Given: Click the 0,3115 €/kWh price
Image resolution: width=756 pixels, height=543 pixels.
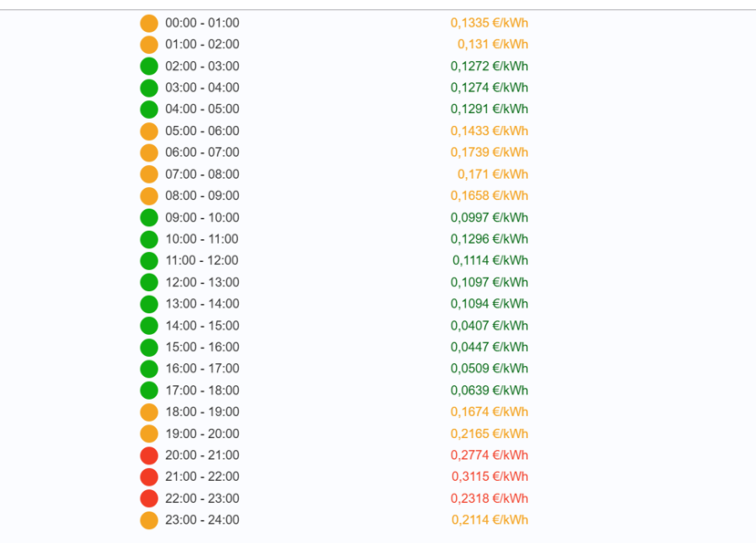Looking at the screenshot, I should tap(490, 477).
